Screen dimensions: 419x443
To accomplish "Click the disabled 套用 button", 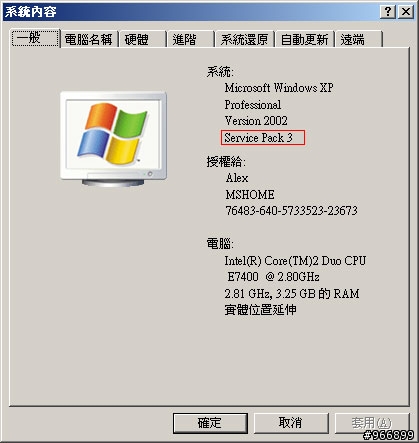I will (x=371, y=423).
